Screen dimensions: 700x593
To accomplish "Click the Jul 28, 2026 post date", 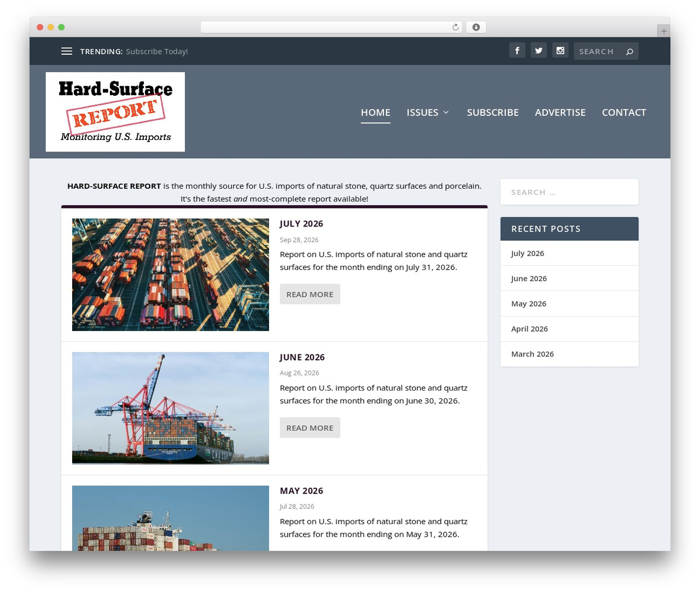I will point(297,507).
